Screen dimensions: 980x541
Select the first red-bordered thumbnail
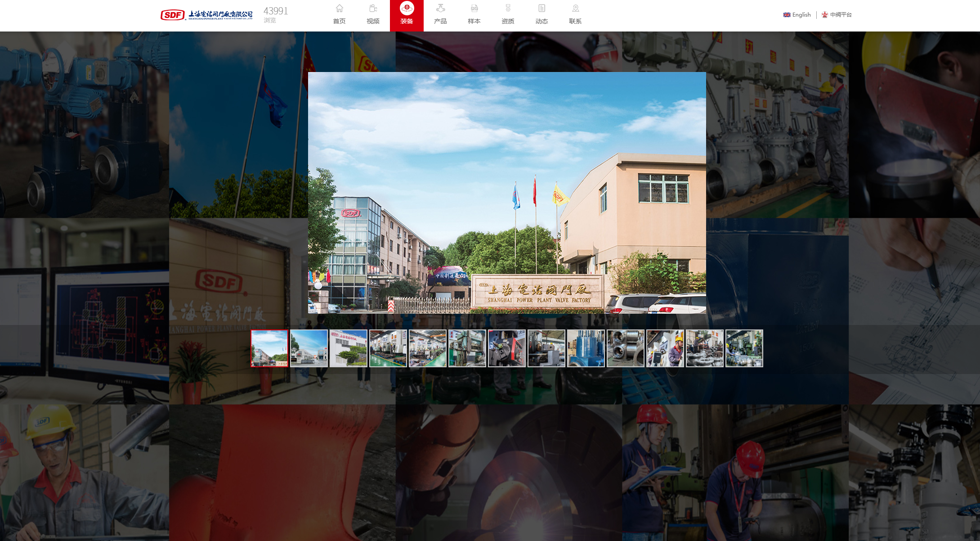[x=269, y=348]
